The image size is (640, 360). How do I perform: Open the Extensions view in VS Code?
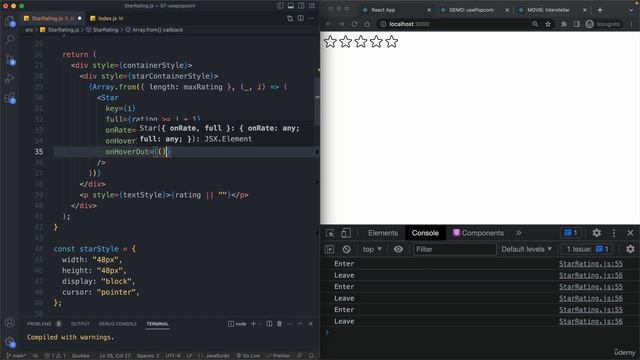(x=10, y=98)
